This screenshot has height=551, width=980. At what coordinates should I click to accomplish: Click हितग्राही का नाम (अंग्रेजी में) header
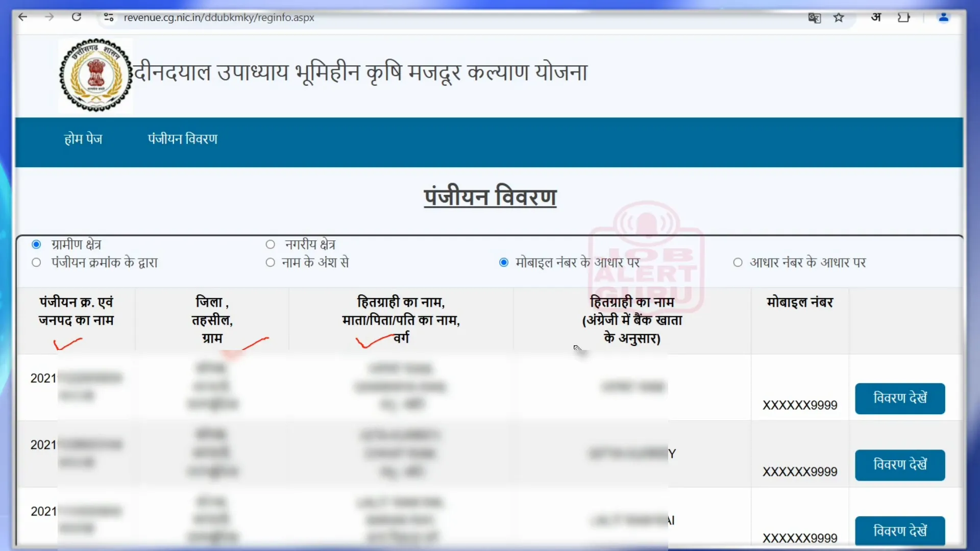[632, 320]
